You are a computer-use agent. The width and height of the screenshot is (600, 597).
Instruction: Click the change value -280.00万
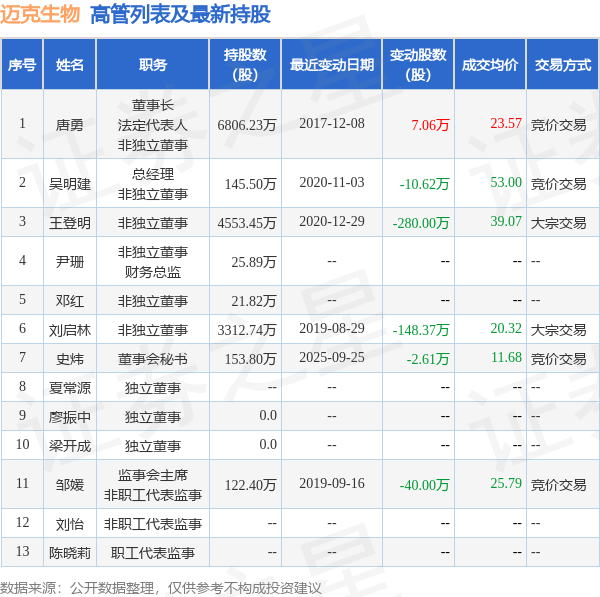(421, 223)
